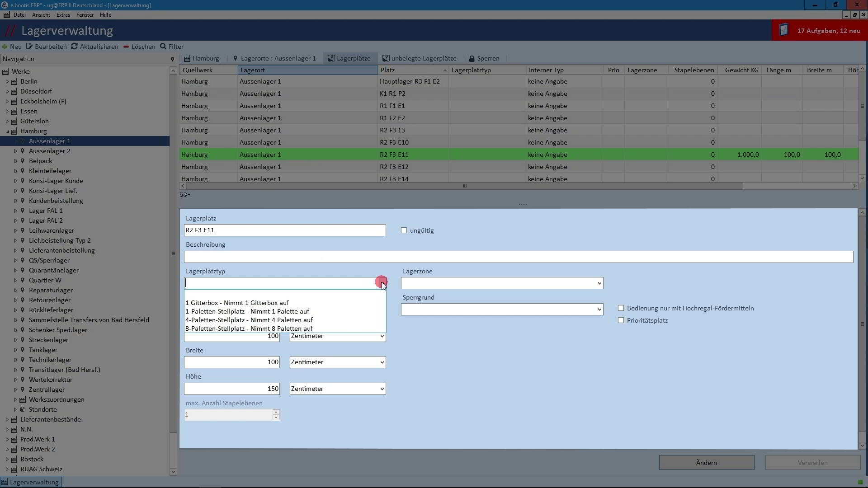Choose 4-Paletten-Stellplatz option
868x488 pixels.
tap(285, 320)
